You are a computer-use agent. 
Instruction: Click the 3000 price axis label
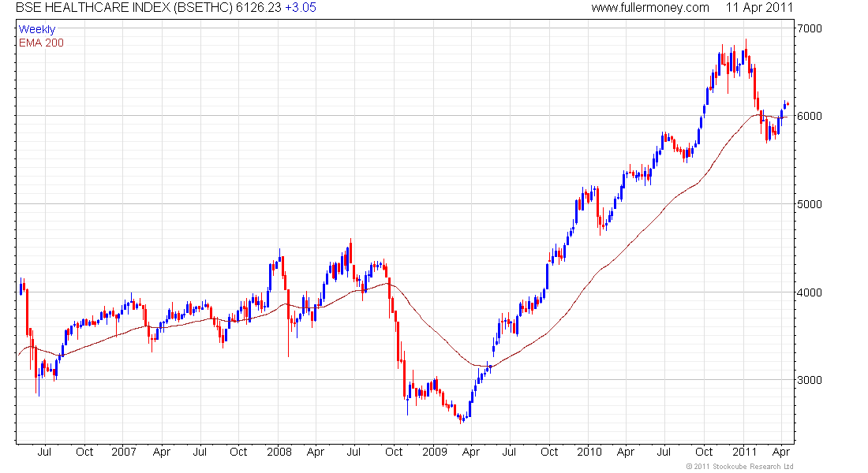(810, 380)
